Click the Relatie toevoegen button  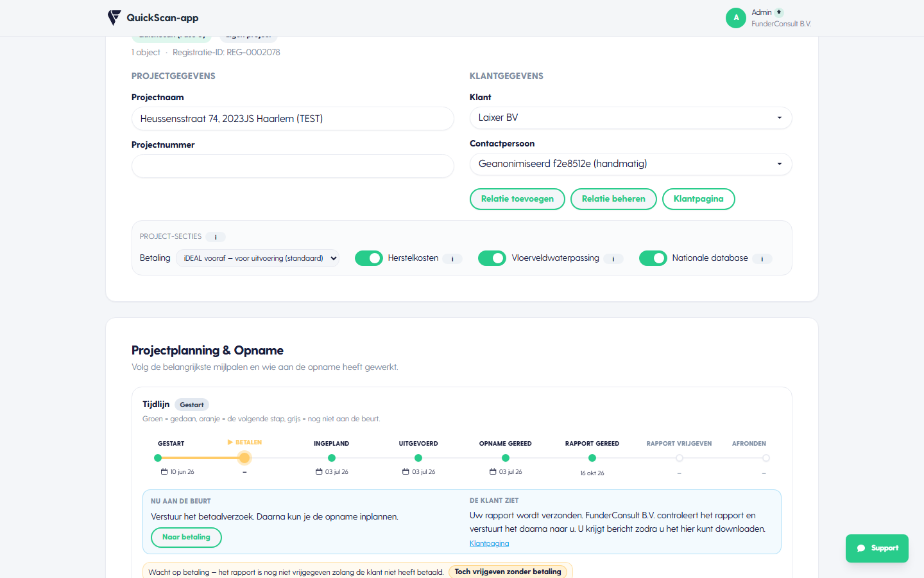[517, 199]
